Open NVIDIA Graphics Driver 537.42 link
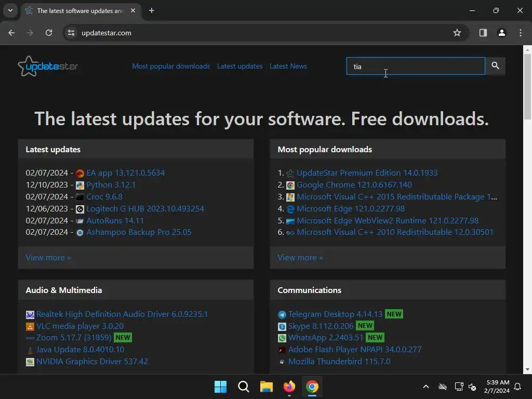 pyautogui.click(x=92, y=361)
